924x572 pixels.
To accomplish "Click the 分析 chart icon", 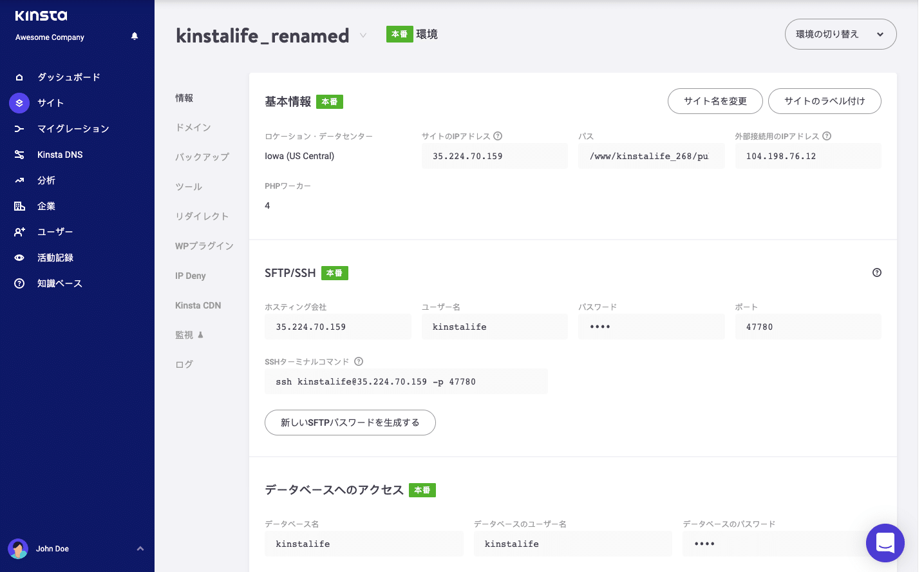I will pos(19,180).
